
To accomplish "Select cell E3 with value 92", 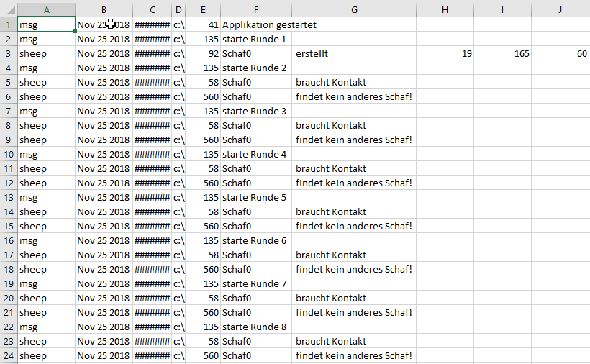I will coord(203,53).
